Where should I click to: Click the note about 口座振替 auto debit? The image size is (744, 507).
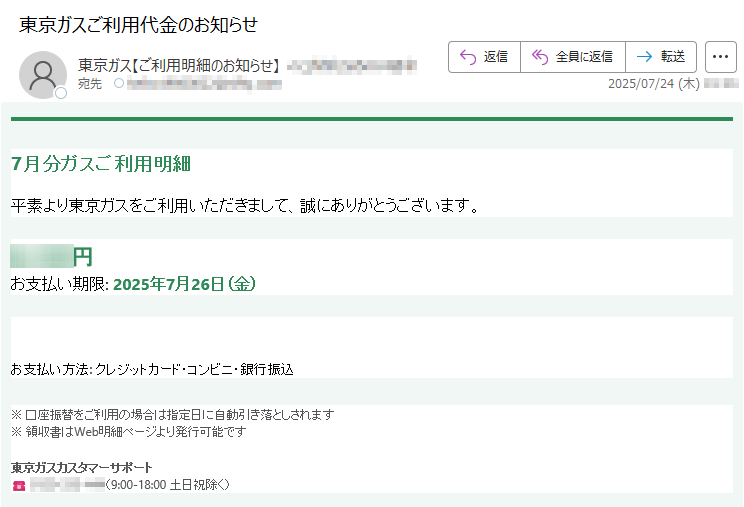(173, 415)
